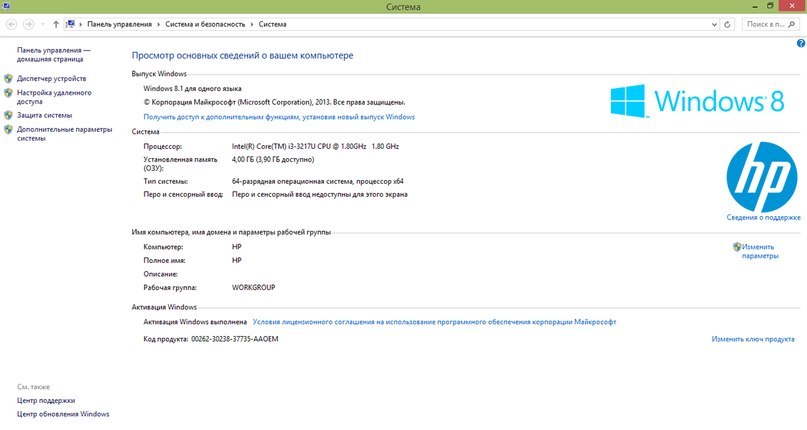Open 'Сведения о поддержке' link

coord(763,217)
